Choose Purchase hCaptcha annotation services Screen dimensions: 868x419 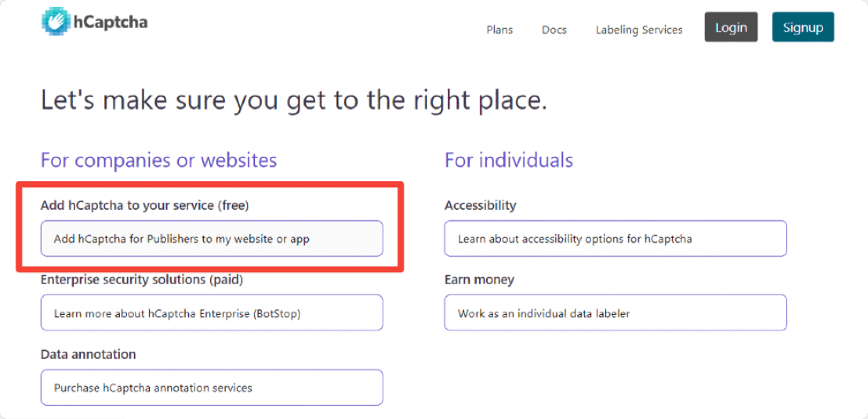212,387
